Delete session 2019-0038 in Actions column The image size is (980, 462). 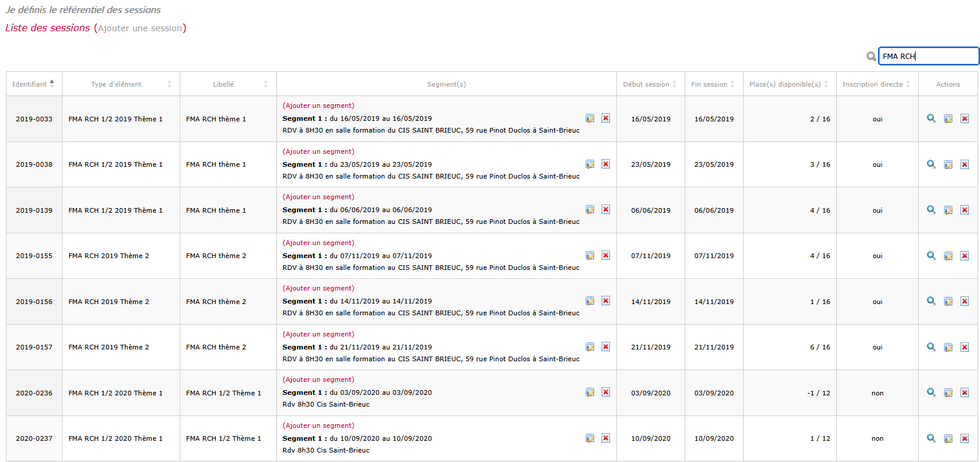point(965,164)
